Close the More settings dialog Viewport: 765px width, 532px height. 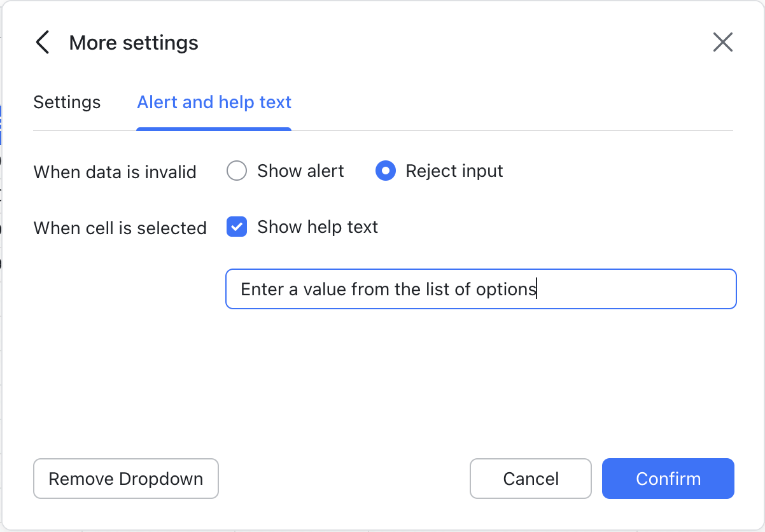[722, 43]
